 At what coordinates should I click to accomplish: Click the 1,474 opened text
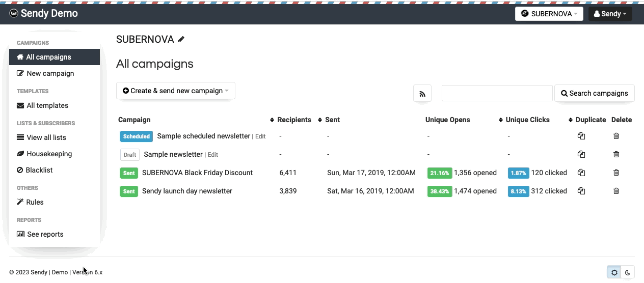[475, 191]
